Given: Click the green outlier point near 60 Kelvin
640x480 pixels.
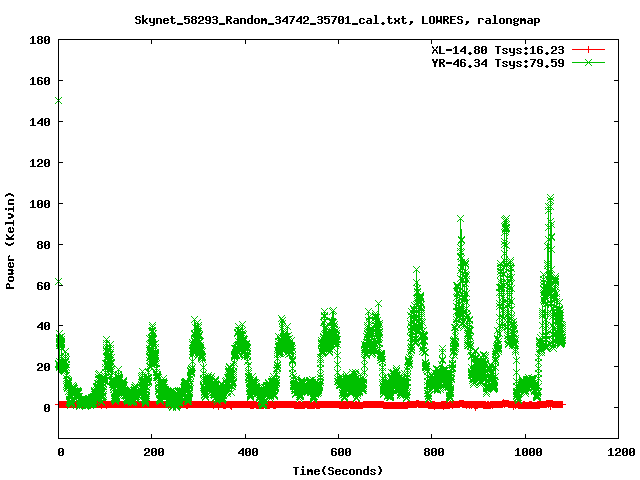Looking at the screenshot, I should tap(58, 282).
